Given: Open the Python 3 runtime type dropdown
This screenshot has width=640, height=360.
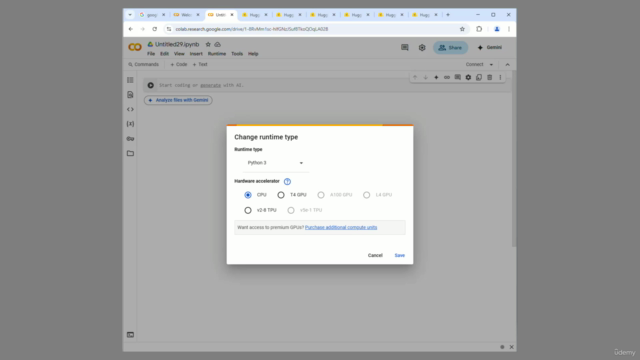Looking at the screenshot, I should click(x=275, y=163).
